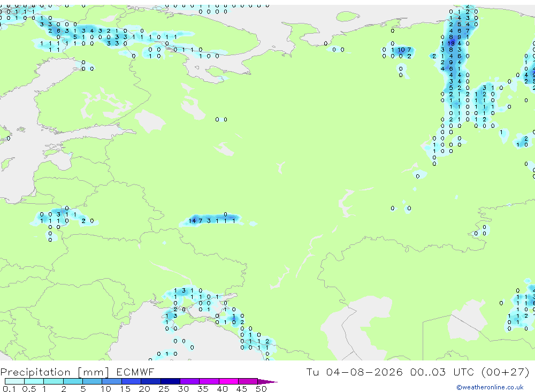Click the '30' legend scale label
Image resolution: width=535 pixels, height=392 pixels.
[184, 389]
